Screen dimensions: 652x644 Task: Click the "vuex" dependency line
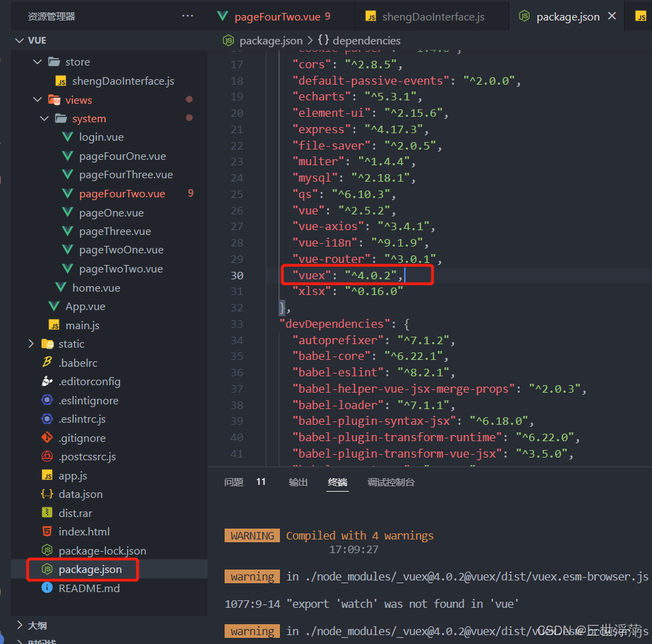point(348,275)
